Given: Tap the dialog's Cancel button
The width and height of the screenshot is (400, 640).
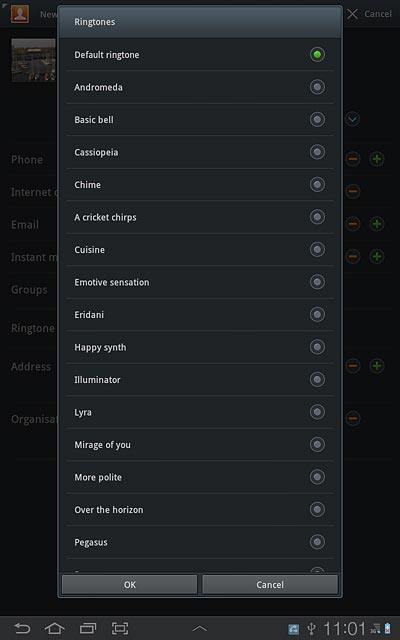Looking at the screenshot, I should 270,584.
